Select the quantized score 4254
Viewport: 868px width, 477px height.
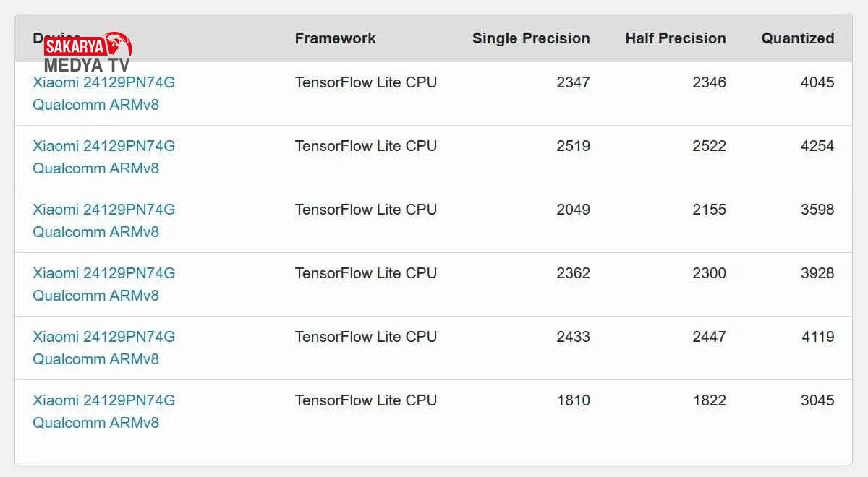[817, 146]
